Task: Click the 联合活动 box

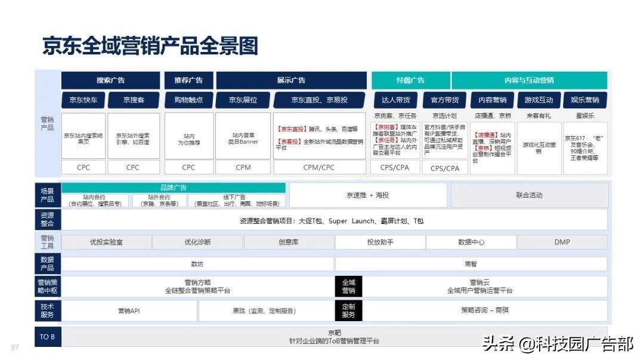Action: 530,195
